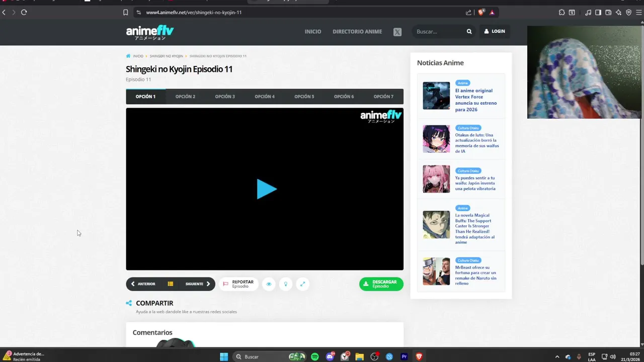Click the SHINGEKI NO KYOJIN breadcrumb link
The image size is (644, 362).
(x=166, y=56)
